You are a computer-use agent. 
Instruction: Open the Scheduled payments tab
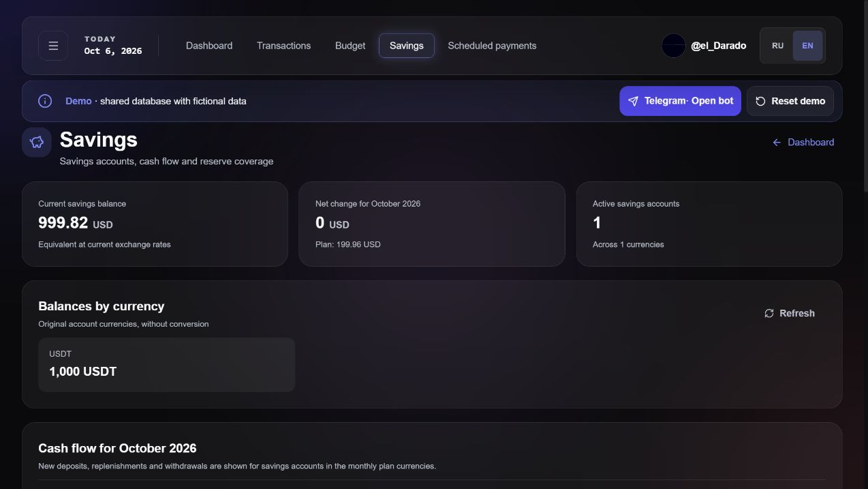click(x=492, y=46)
